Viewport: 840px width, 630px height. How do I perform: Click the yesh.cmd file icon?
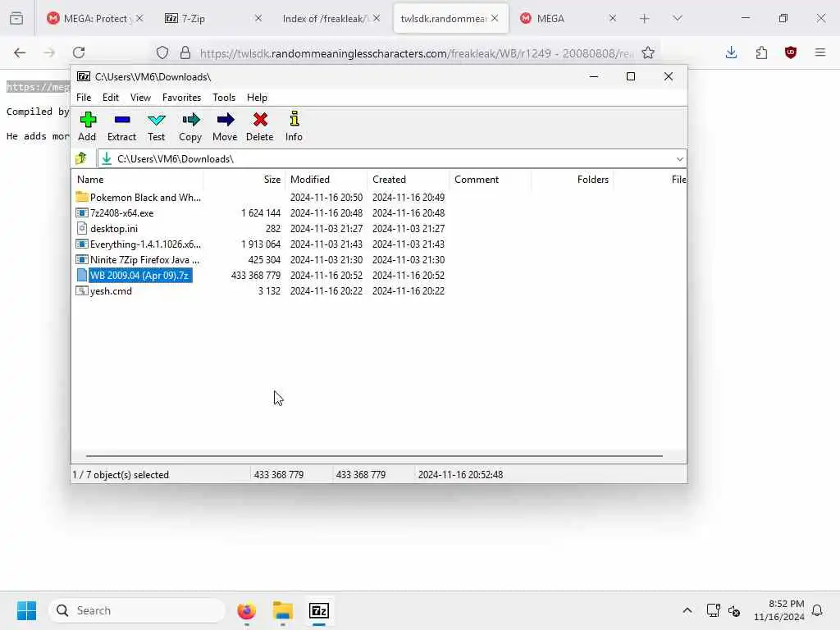coord(81,291)
